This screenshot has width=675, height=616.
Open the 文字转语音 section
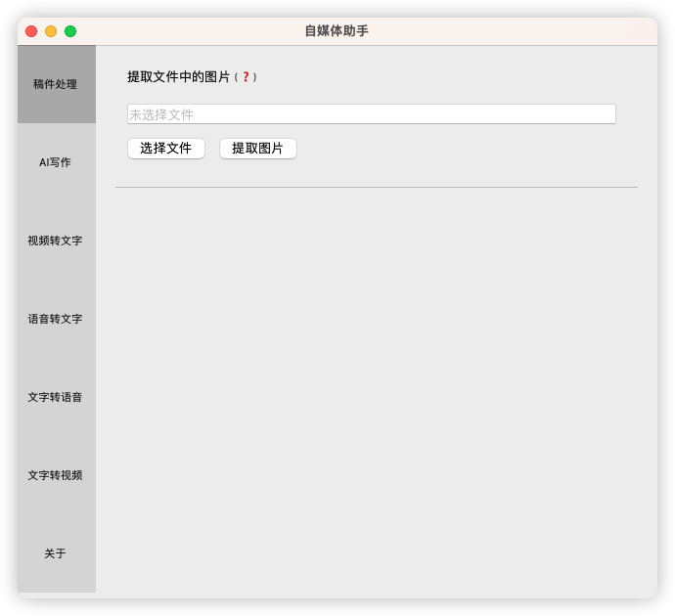(x=56, y=397)
